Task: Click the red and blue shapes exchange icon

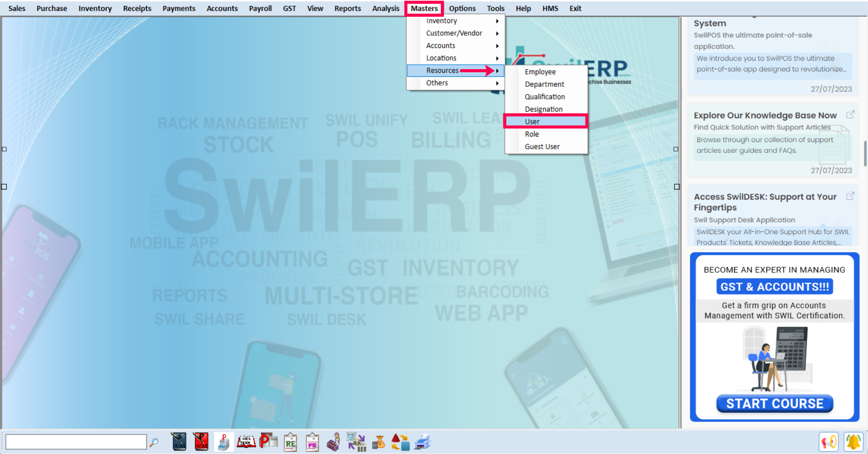Action: coord(400,442)
